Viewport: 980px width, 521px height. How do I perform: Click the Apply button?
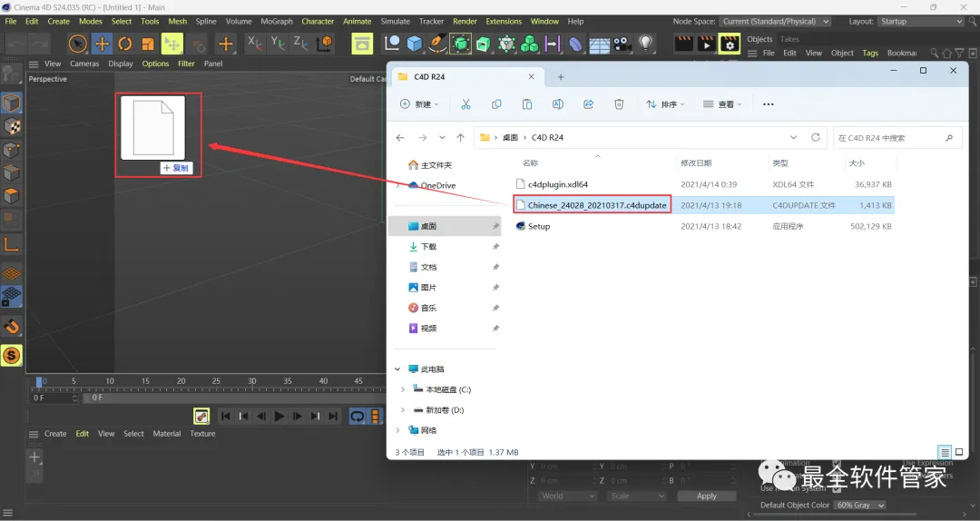click(x=706, y=496)
